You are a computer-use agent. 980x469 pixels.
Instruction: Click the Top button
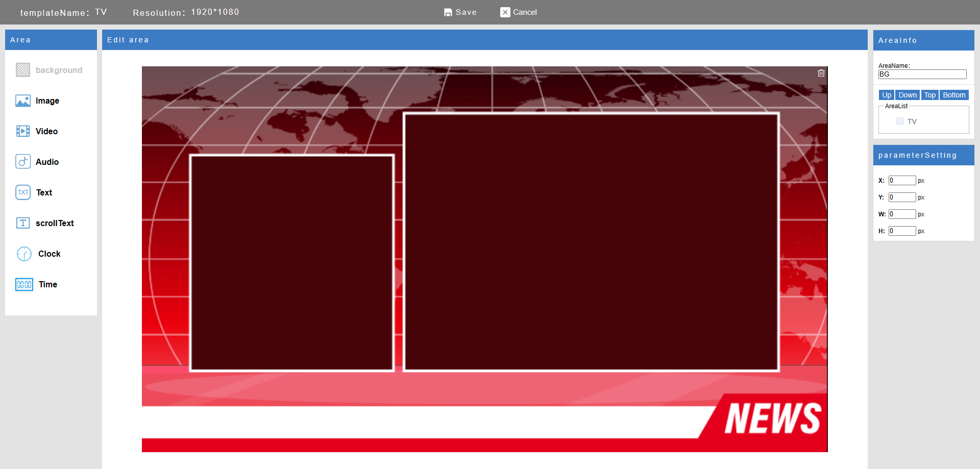[x=930, y=95]
